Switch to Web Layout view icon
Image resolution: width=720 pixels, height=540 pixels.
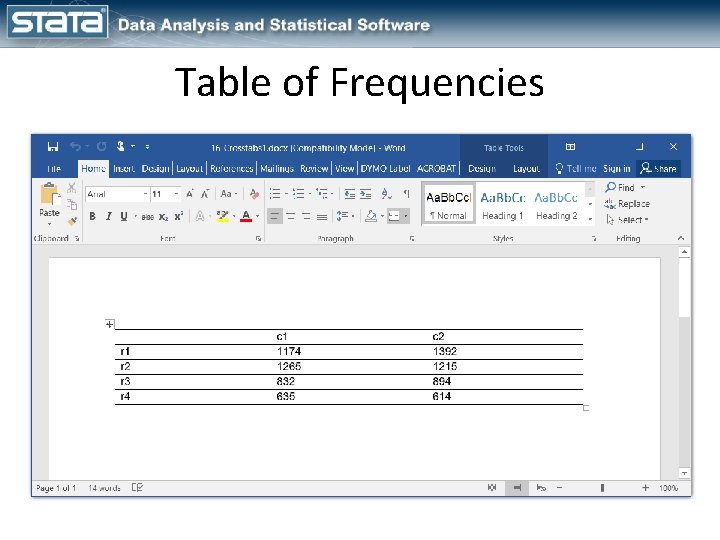pyautogui.click(x=541, y=487)
